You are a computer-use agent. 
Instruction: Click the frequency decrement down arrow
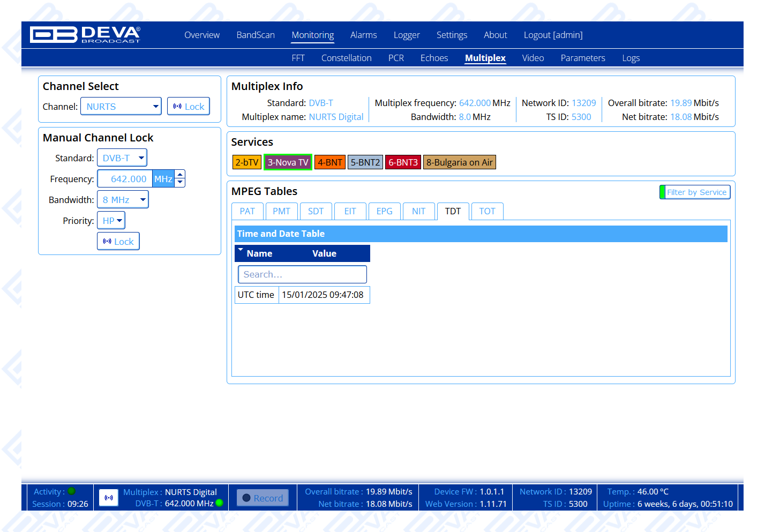coord(180,183)
